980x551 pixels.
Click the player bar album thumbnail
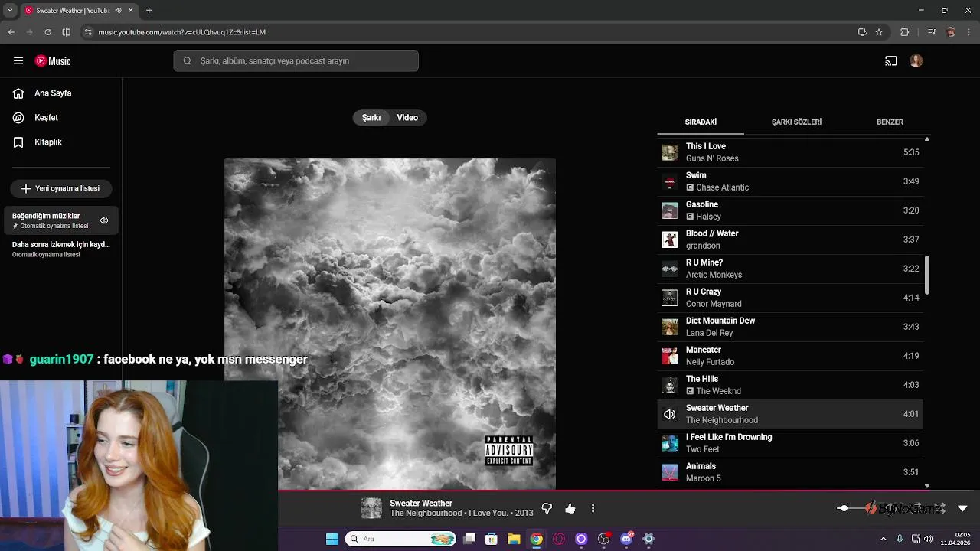coord(371,508)
